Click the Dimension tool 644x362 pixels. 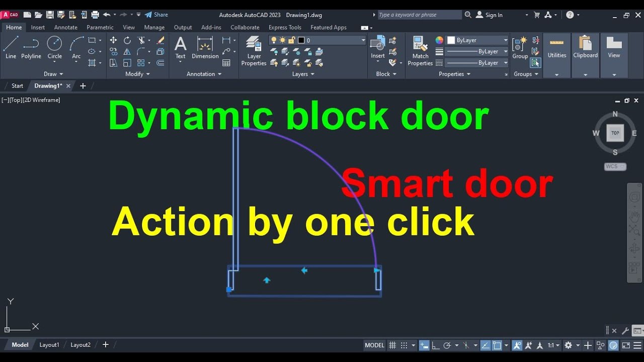click(x=205, y=48)
